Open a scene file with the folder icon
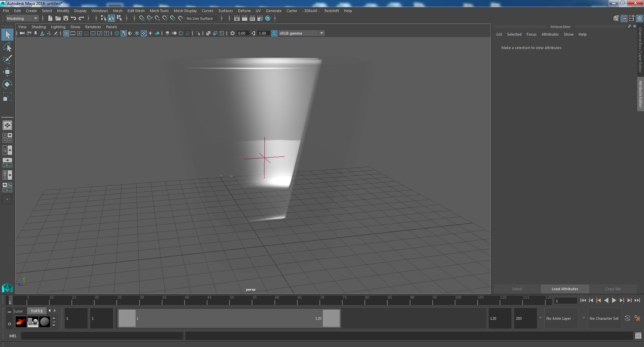The image size is (644, 347). pos(58,18)
